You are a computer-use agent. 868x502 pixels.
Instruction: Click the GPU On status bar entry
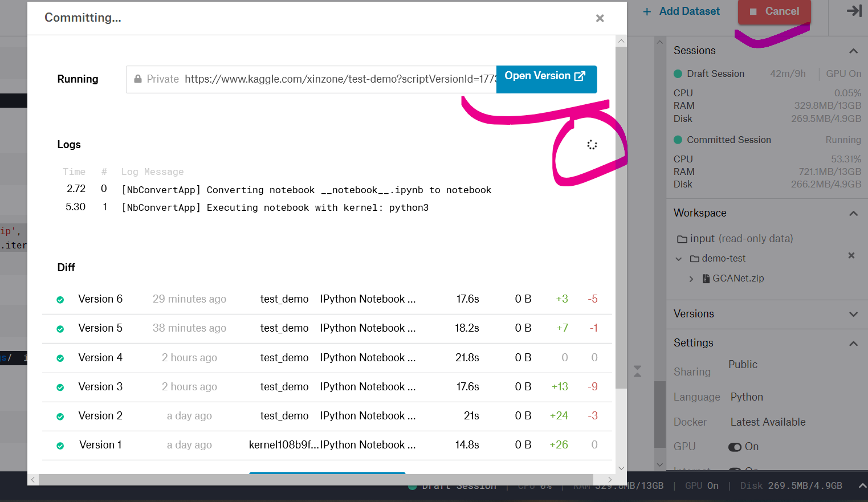702,486
